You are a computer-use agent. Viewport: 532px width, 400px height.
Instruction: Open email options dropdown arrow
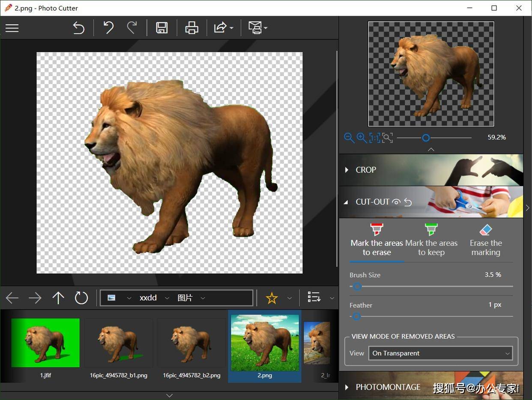click(x=266, y=28)
